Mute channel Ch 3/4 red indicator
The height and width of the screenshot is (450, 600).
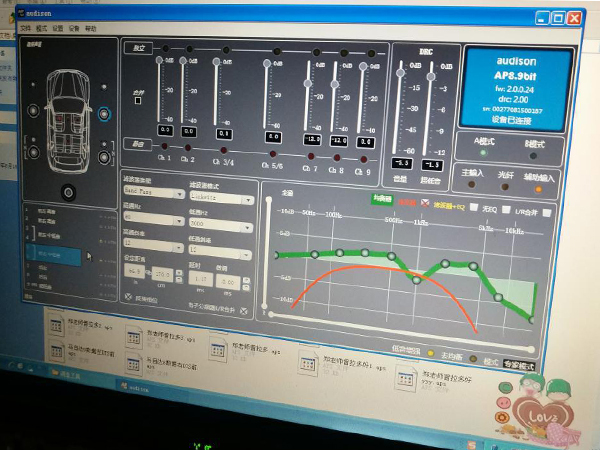click(x=224, y=150)
